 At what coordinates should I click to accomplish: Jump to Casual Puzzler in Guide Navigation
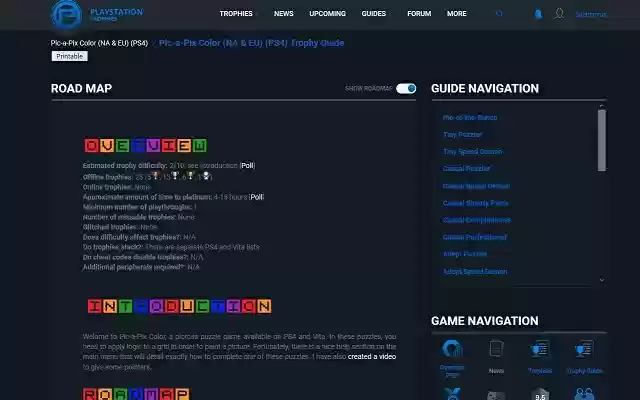(467, 169)
